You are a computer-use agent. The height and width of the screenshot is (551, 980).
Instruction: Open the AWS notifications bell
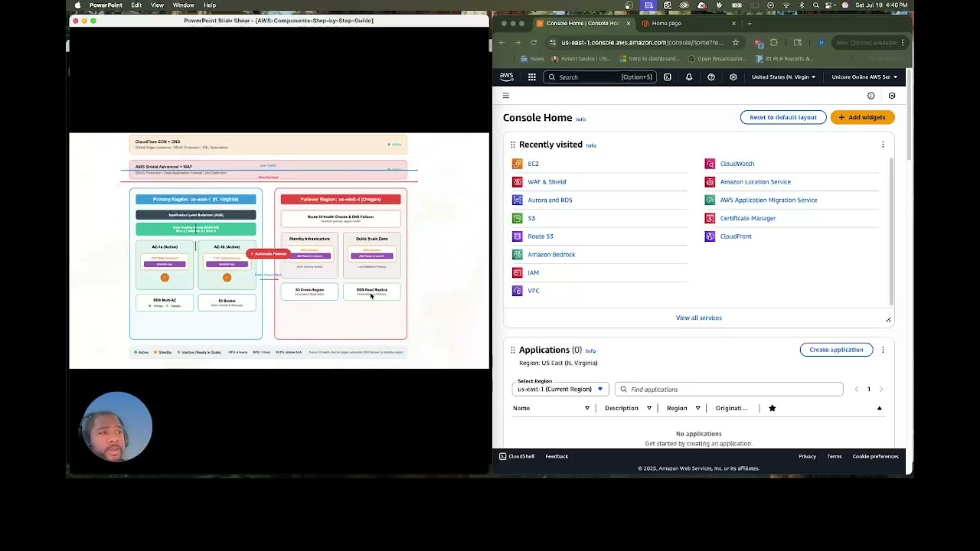[x=689, y=77]
